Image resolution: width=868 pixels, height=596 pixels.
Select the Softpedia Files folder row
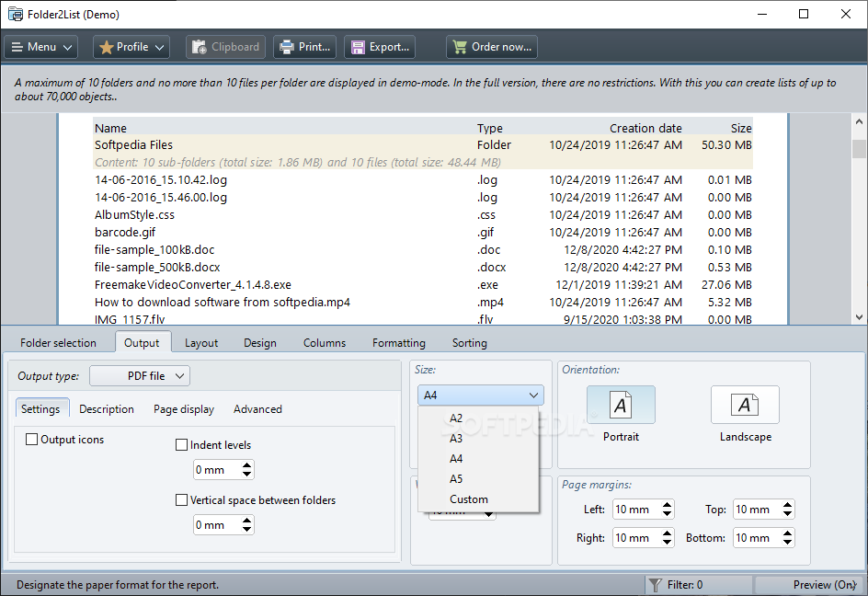tap(423, 145)
